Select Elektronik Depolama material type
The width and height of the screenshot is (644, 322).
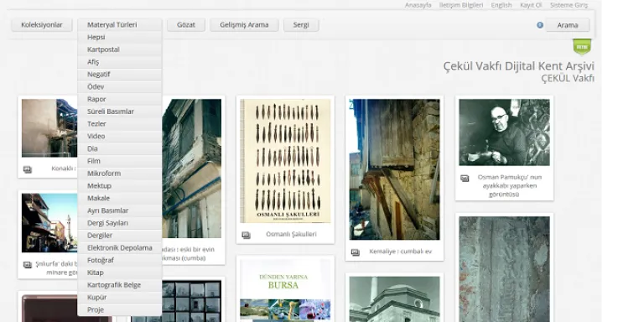pos(120,247)
